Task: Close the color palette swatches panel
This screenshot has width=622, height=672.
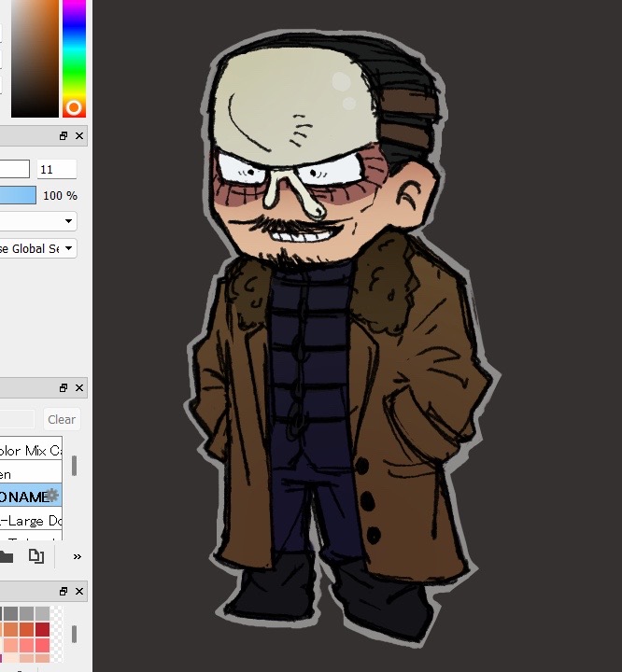Action: coord(79,592)
